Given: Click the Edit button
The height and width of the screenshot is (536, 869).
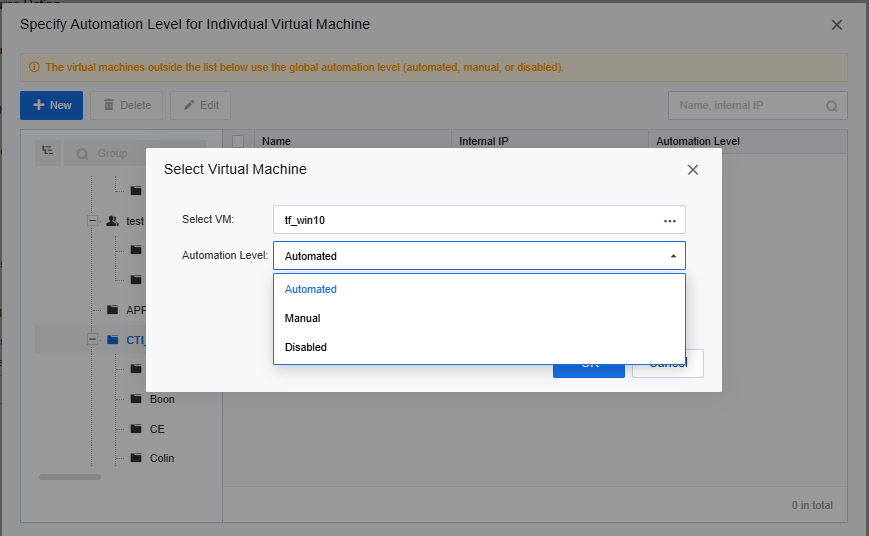Looking at the screenshot, I should [201, 105].
